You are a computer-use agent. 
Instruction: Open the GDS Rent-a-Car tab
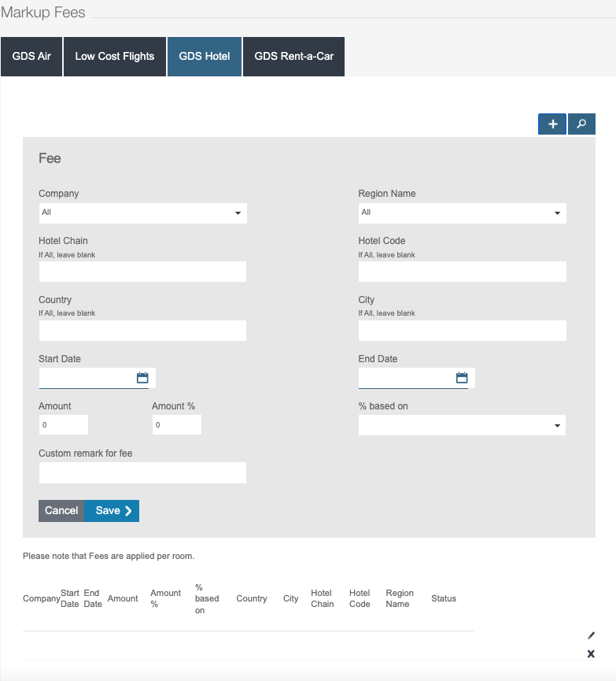pos(293,57)
